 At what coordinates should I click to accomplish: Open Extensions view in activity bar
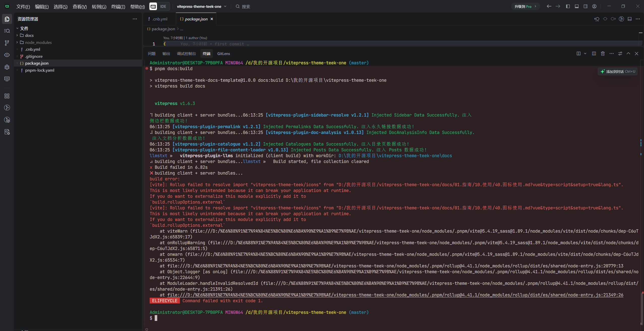[7, 96]
